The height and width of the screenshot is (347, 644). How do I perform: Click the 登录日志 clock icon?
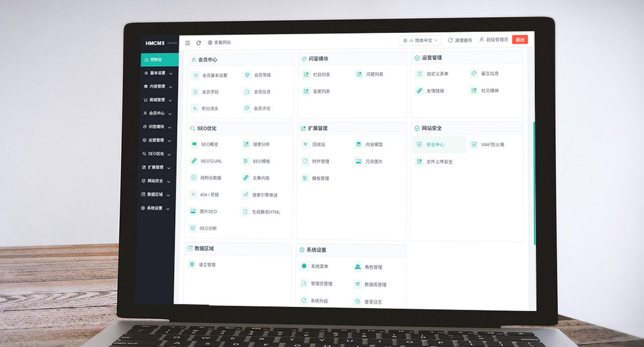point(357,302)
